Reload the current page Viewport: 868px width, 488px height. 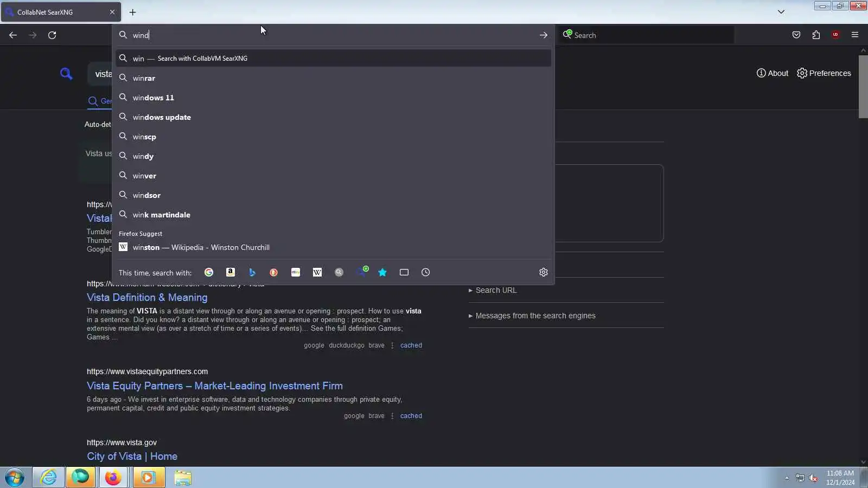click(x=52, y=35)
